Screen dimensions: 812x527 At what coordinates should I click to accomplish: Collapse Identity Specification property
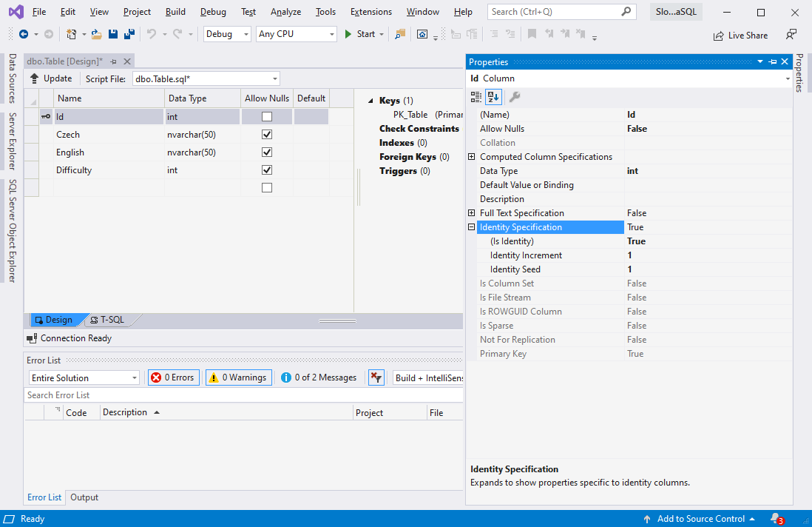[471, 227]
